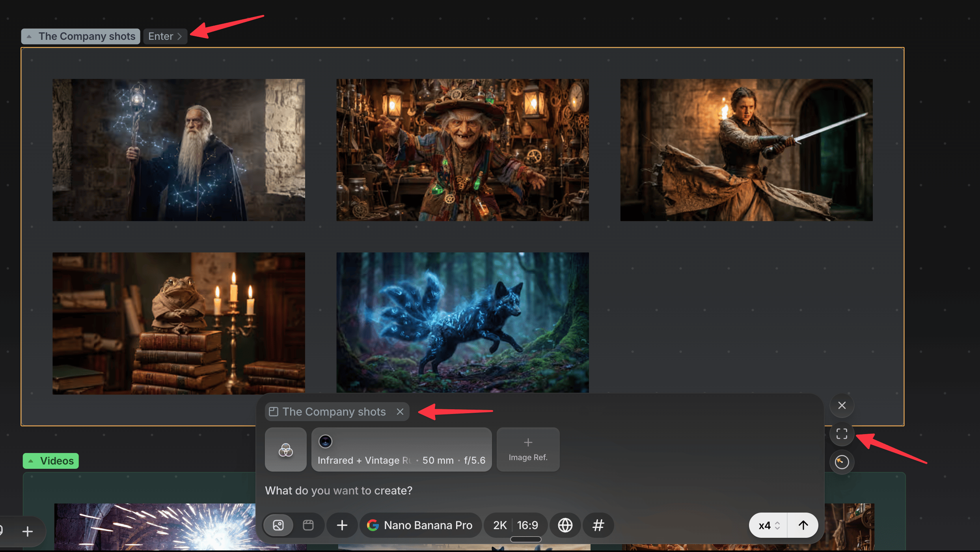Remove The Company shots tag from prompt
This screenshot has height=552, width=980.
tap(400, 412)
